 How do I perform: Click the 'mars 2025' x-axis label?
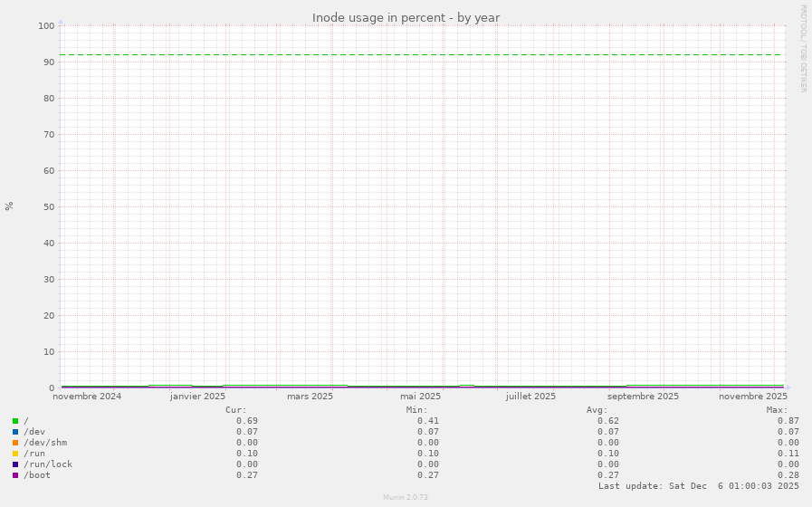[310, 397]
